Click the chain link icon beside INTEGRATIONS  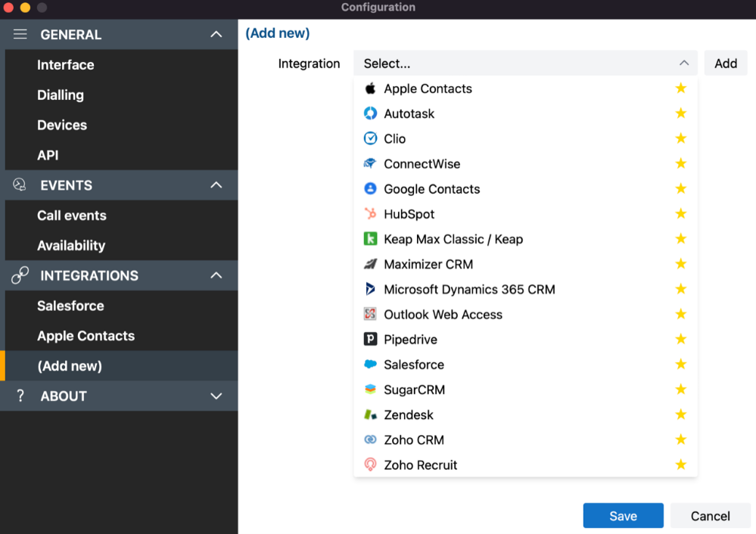[x=20, y=275]
